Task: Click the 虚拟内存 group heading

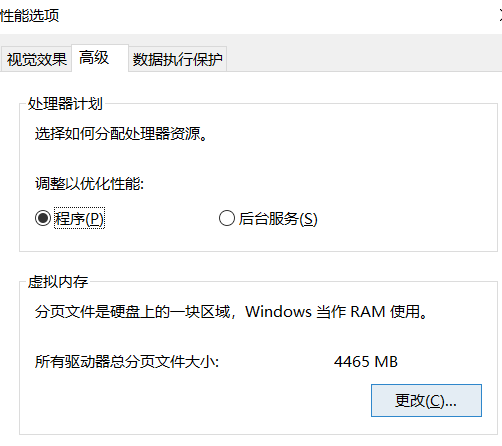Action: coord(58,282)
